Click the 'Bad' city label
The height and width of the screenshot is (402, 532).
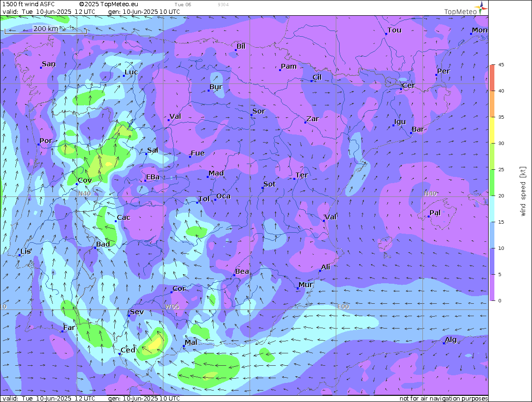103,244
